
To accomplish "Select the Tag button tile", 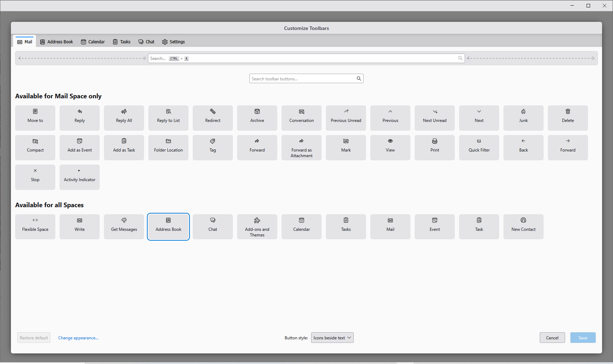I will 213,147.
